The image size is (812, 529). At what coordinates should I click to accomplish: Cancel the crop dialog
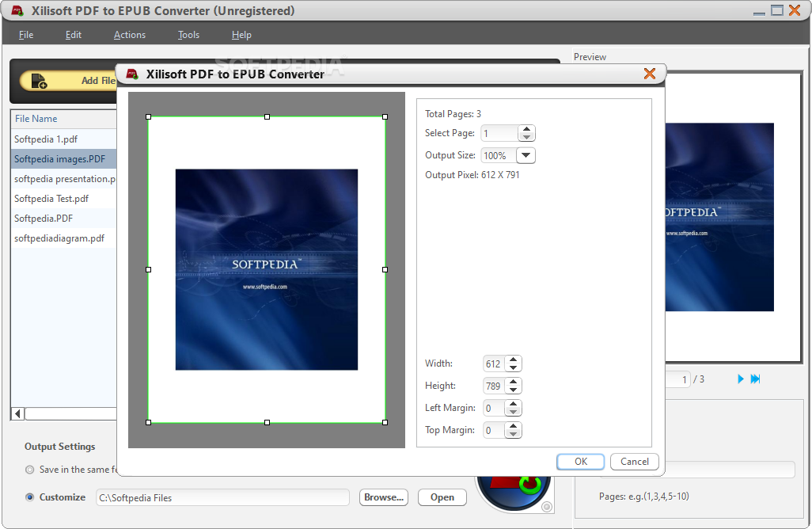coord(635,462)
